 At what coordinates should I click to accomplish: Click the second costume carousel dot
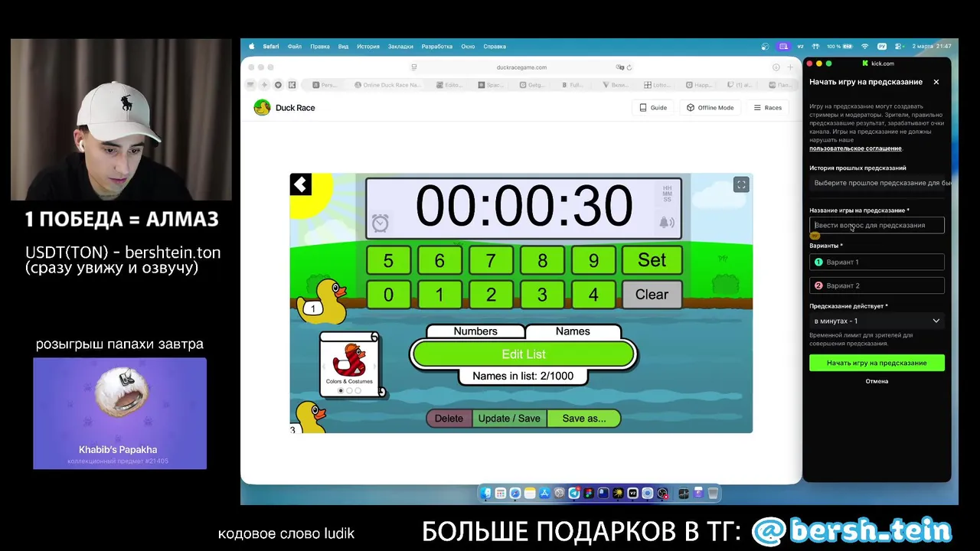pos(349,390)
